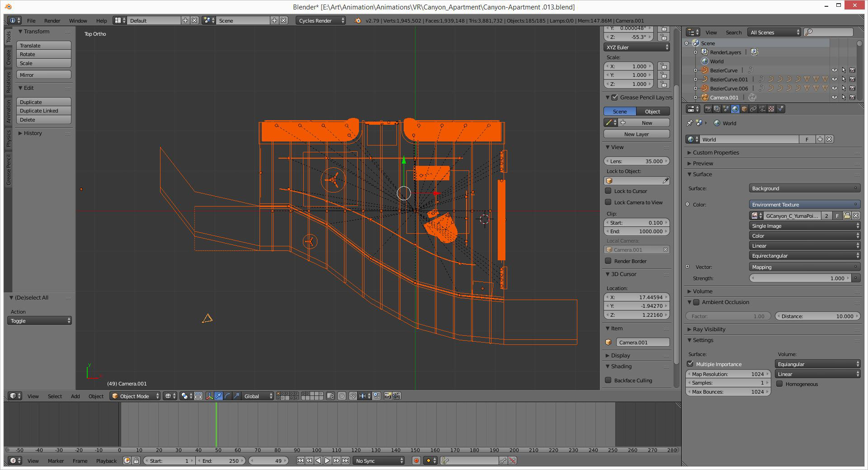Click the proportional editing circle icon
The height and width of the screenshot is (470, 868).
coord(342,396)
